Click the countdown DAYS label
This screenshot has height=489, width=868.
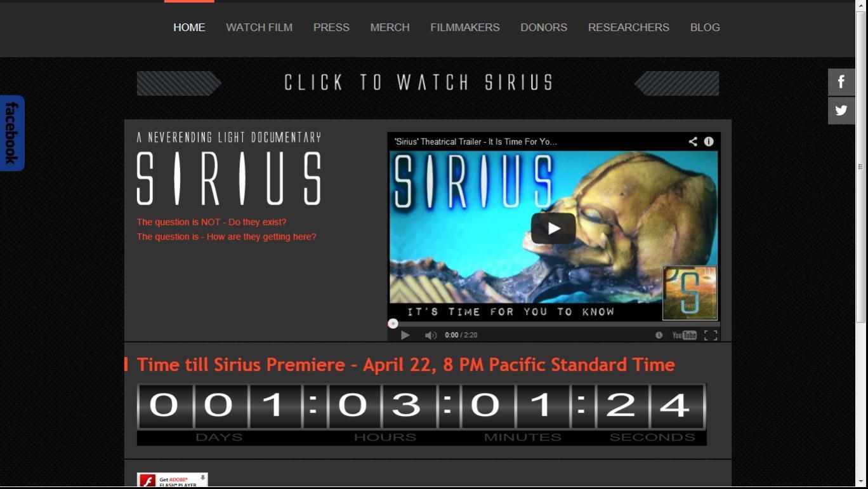click(219, 437)
